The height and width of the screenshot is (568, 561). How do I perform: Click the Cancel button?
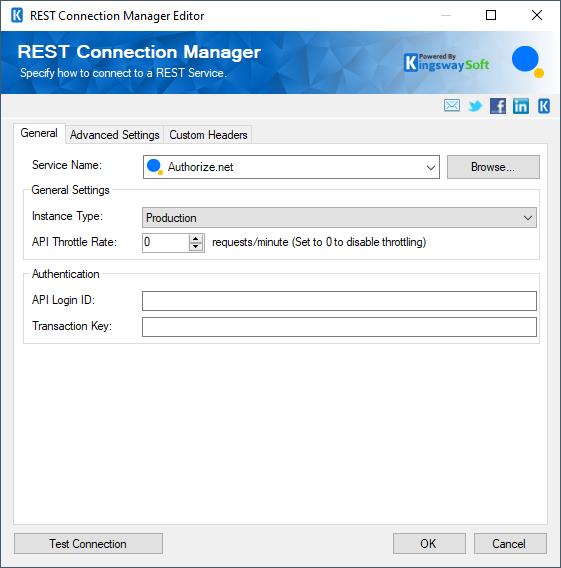click(510, 543)
